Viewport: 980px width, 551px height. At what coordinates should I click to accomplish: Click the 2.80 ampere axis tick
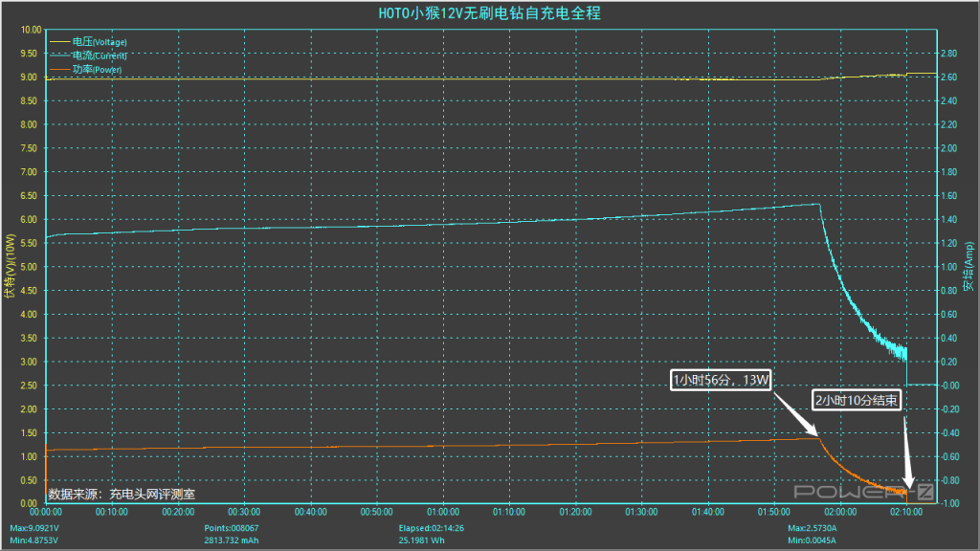point(948,54)
